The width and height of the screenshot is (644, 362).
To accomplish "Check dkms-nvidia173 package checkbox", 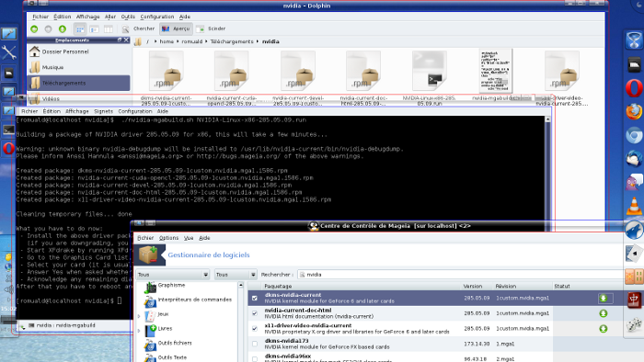I will coord(255,344).
